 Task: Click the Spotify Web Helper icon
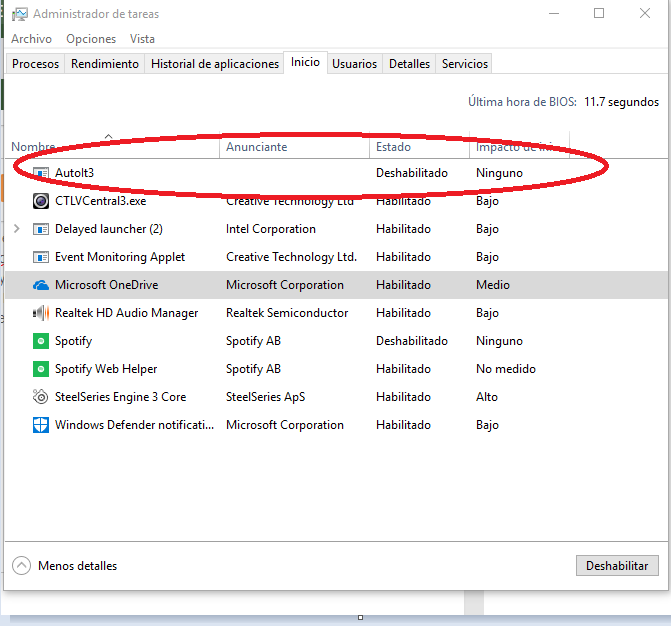[41, 369]
